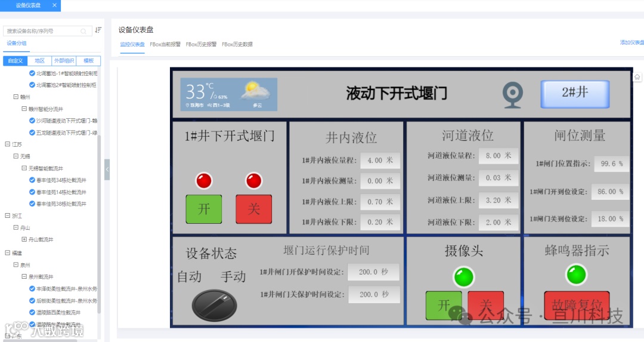Collapse the 舟山 tree node
This screenshot has width=644, height=342.
coord(16,227)
